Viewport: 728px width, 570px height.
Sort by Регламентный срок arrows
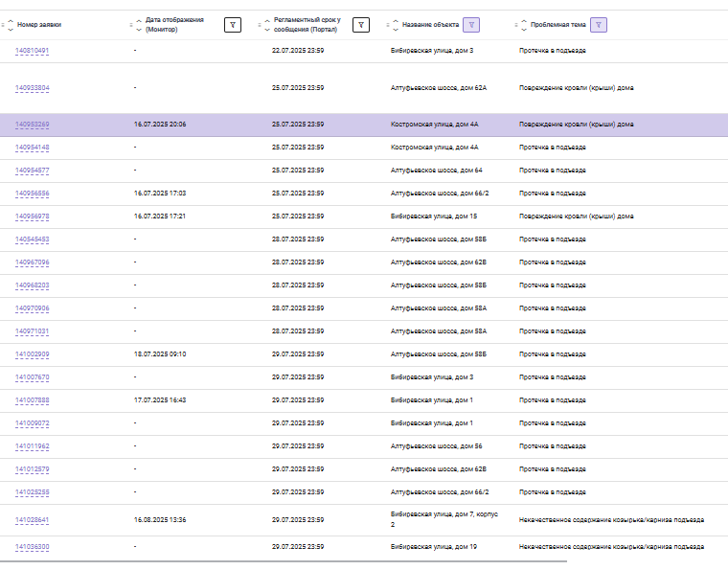point(267,25)
